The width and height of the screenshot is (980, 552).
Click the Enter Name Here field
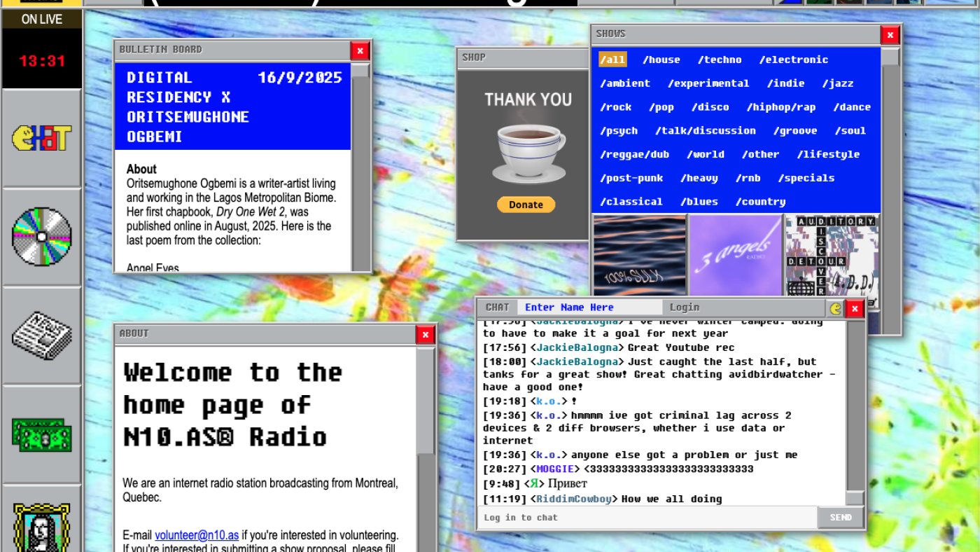pyautogui.click(x=589, y=308)
